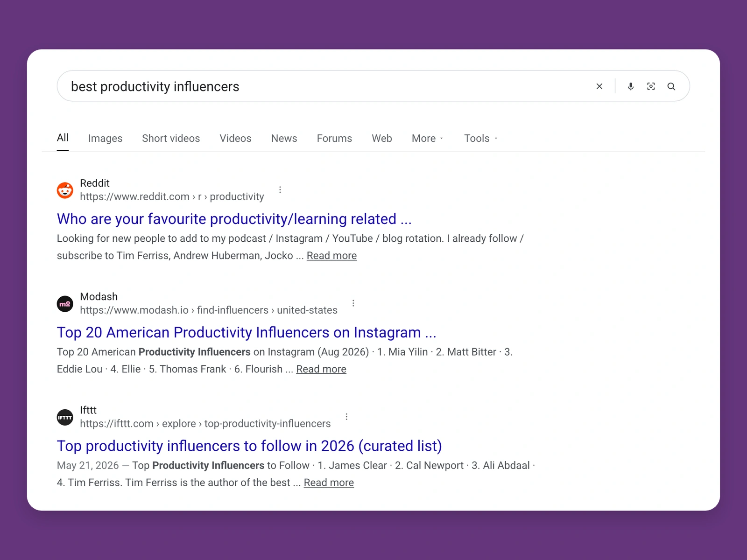This screenshot has width=747, height=560.
Task: Click the Reddit favicon logo
Action: tap(65, 190)
